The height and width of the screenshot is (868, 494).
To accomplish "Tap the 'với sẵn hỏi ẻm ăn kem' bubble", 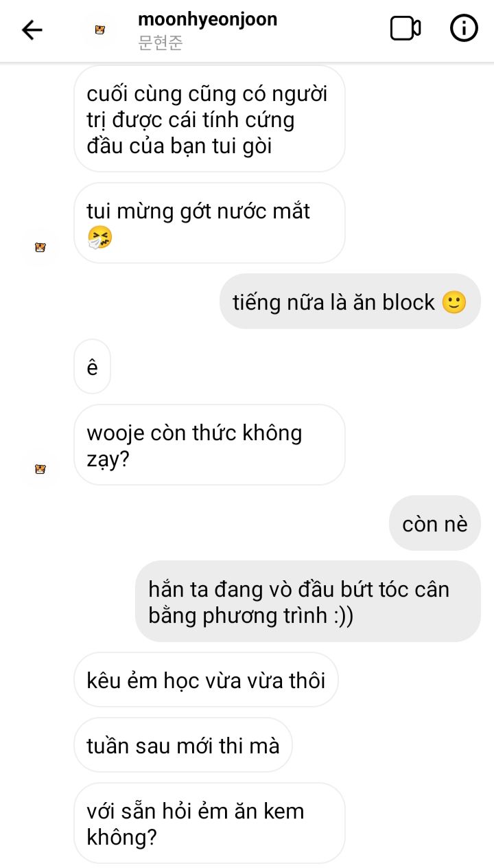I will [209, 823].
